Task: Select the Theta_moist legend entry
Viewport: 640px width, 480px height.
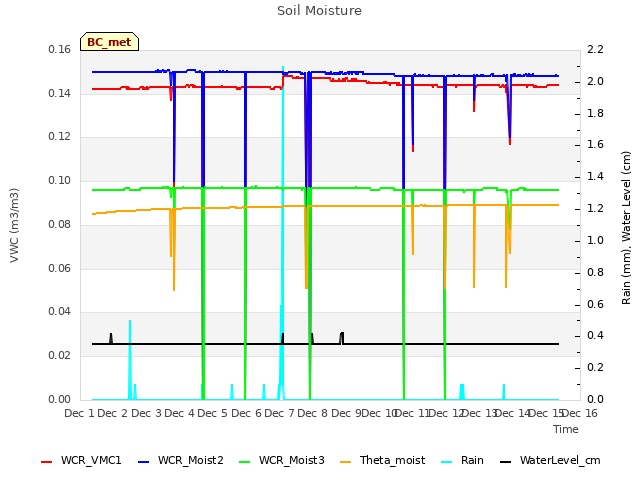Action: pyautogui.click(x=382, y=460)
